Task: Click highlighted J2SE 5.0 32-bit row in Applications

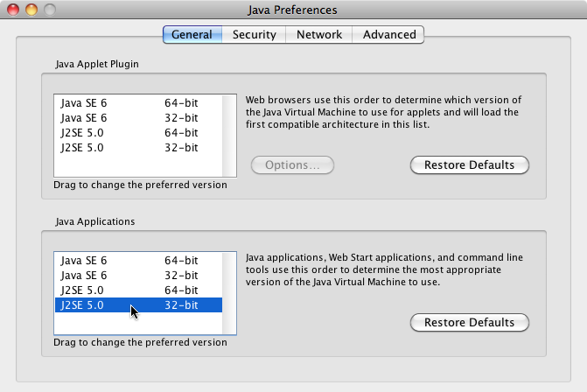Action: pos(138,304)
